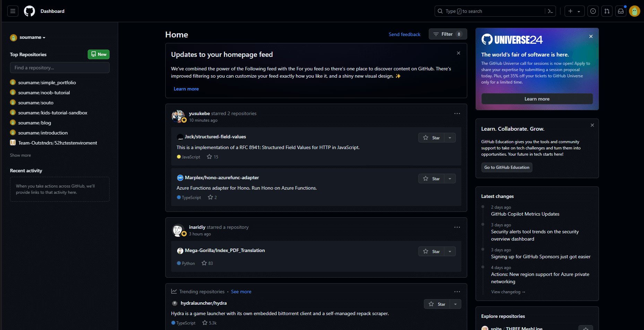Click the Dashboard header title
The height and width of the screenshot is (330, 644).
(52, 11)
